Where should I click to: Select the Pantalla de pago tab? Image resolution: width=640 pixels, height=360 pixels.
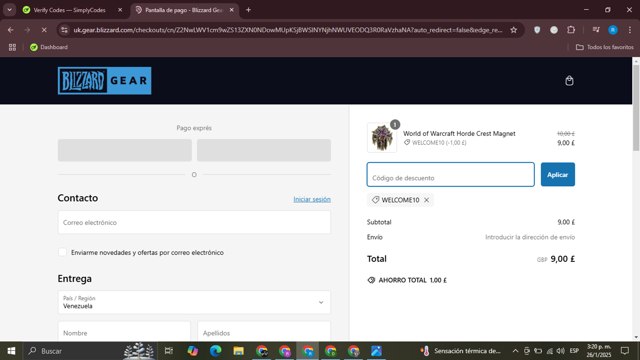184,10
